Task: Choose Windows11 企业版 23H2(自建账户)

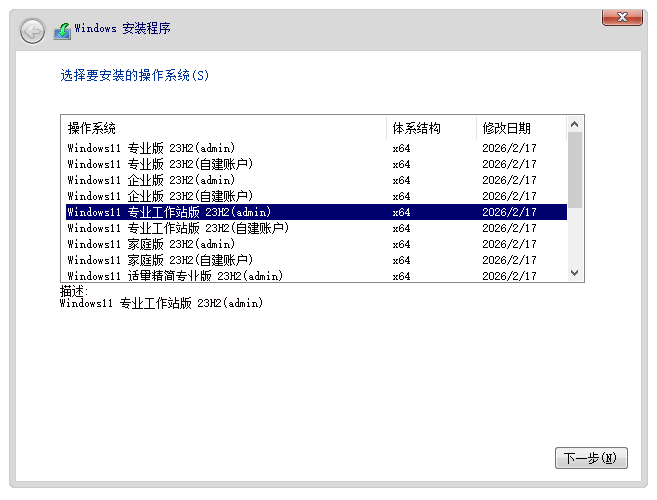Action: pos(159,196)
